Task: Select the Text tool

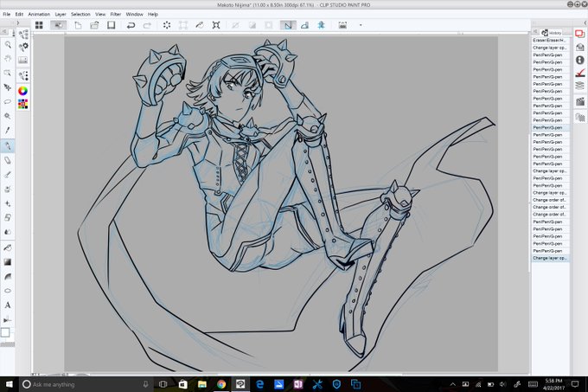Action: (x=8, y=305)
